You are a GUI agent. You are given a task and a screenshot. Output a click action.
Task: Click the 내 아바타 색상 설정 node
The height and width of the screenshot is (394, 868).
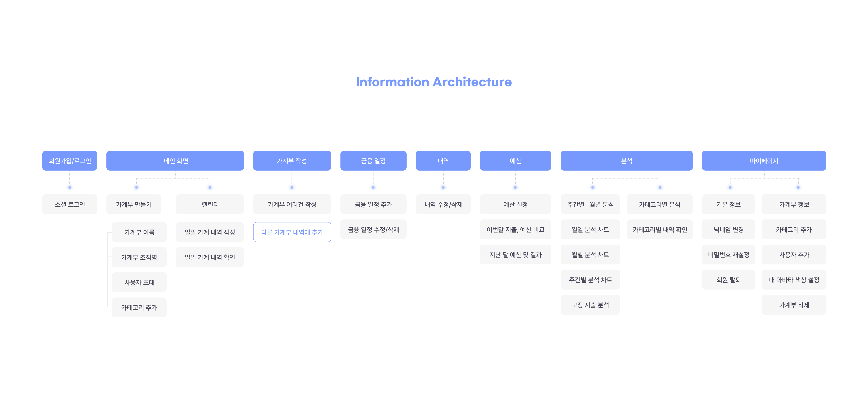[x=793, y=279]
